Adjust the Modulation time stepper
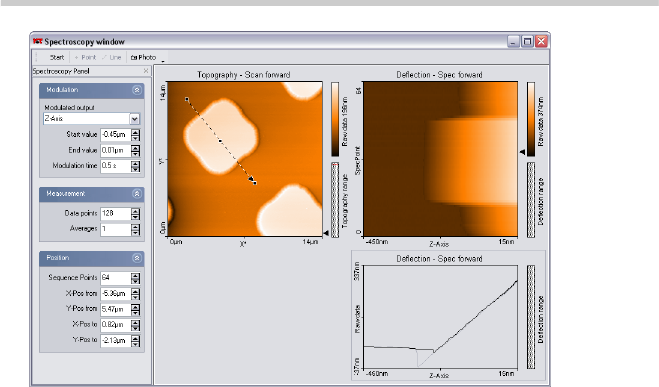This screenshot has width=659, height=387. (135, 166)
